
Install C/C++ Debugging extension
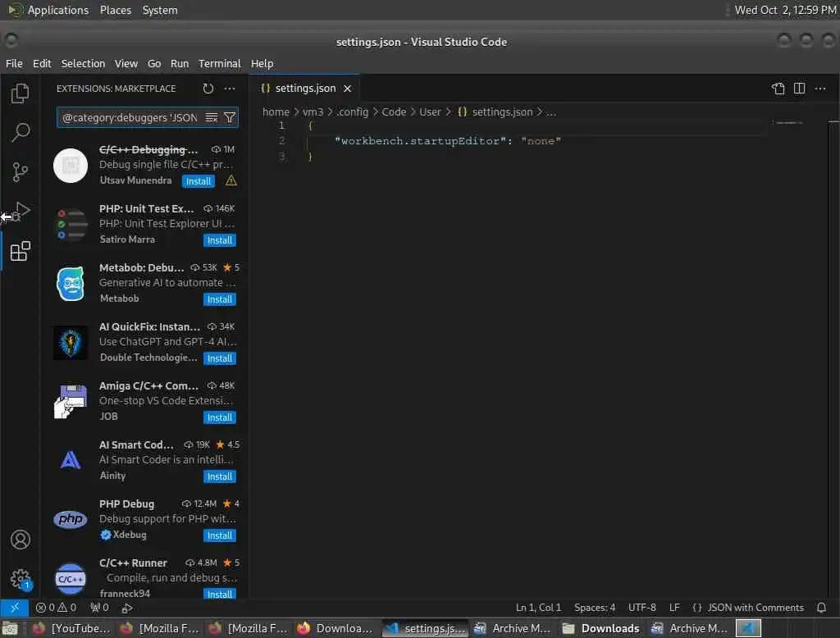click(199, 181)
